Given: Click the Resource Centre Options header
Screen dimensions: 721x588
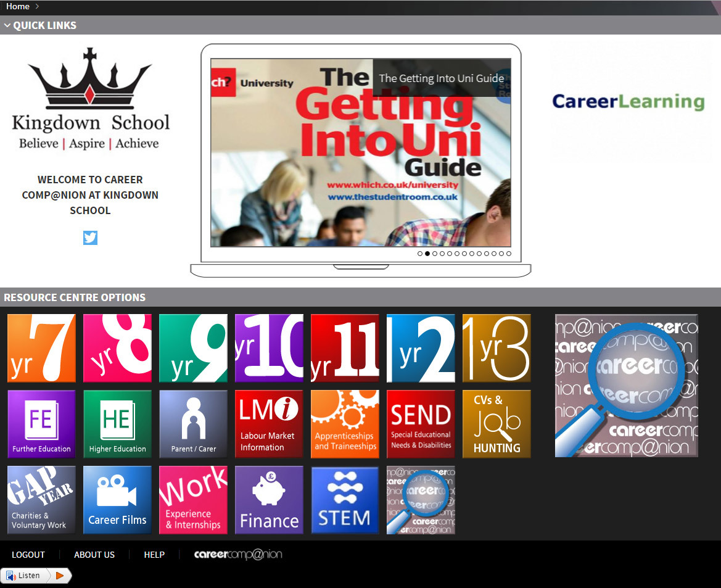Looking at the screenshot, I should [75, 297].
